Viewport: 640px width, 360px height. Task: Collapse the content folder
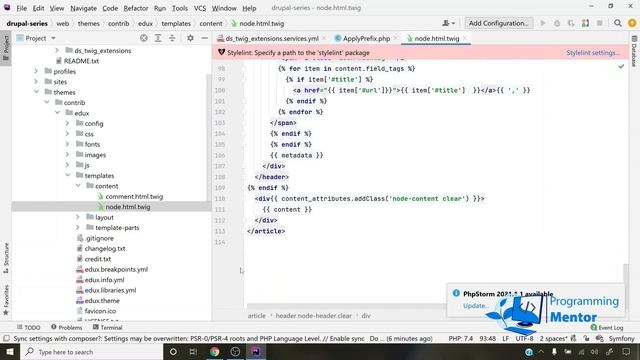point(78,185)
